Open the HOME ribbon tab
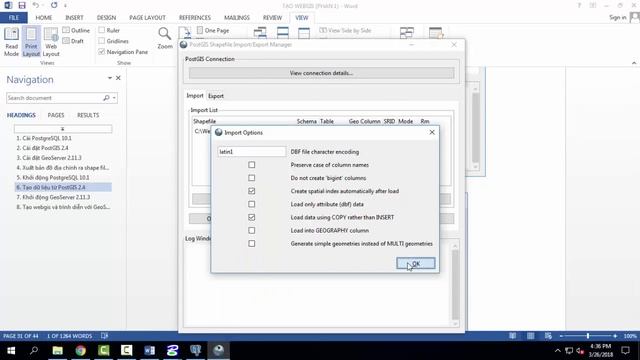Image resolution: width=640 pixels, height=360 pixels. 44,18
